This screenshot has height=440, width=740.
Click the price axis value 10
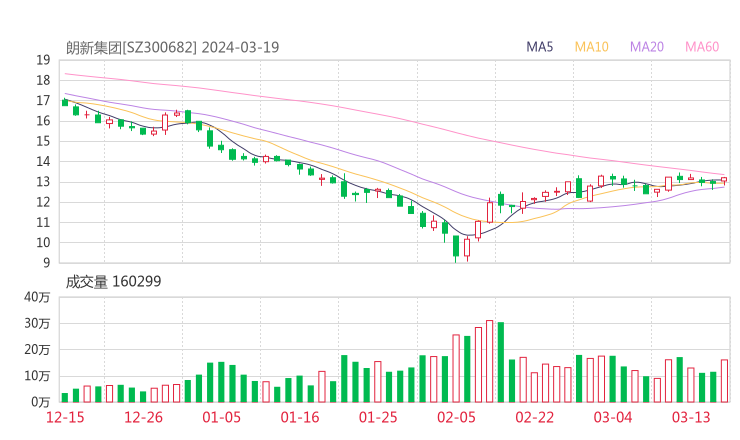pyautogui.click(x=43, y=243)
